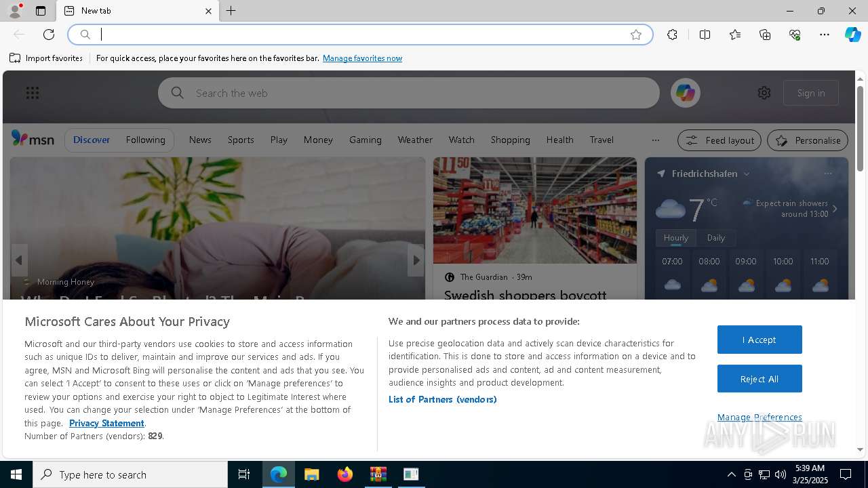Click the Sign in button
The image size is (868, 488).
pyautogui.click(x=811, y=93)
